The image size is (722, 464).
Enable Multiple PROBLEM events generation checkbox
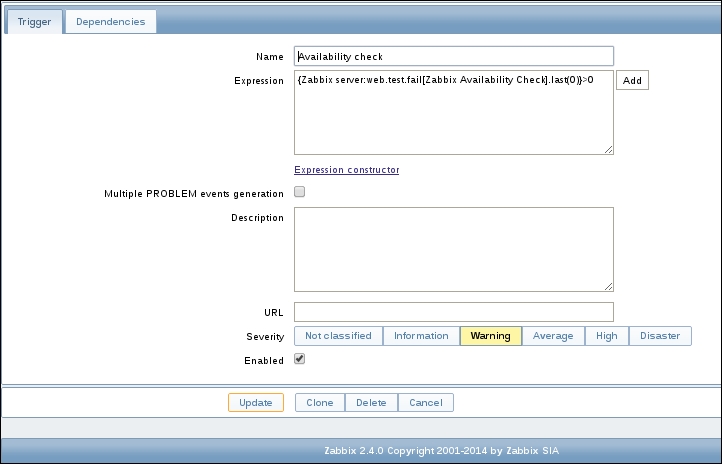[299, 192]
